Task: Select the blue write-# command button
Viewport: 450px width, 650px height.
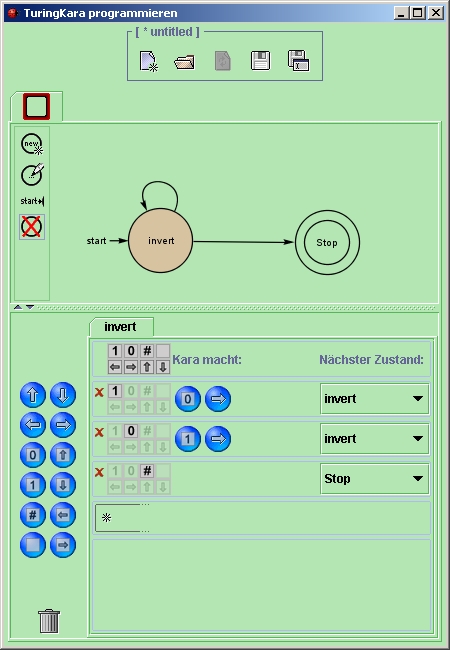Action: [33, 515]
